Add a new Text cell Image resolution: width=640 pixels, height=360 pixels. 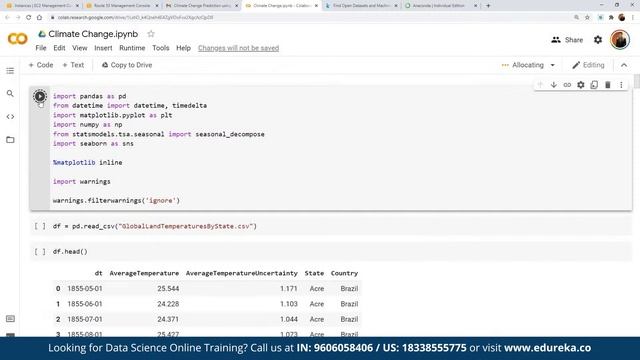[73, 65]
